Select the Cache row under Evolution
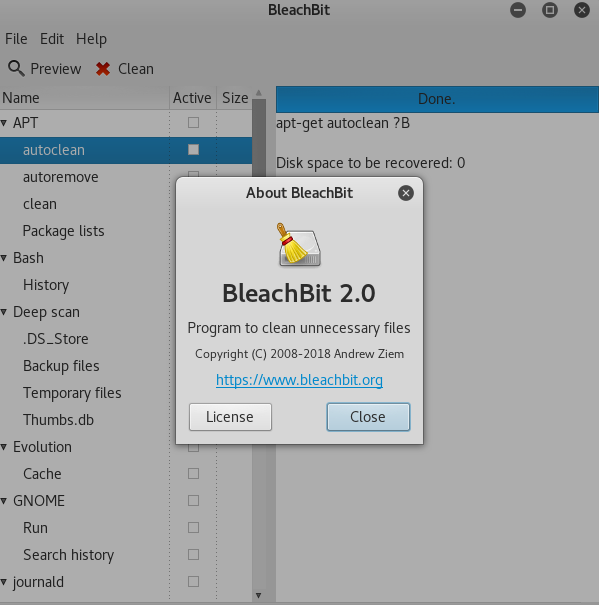This screenshot has height=605, width=599. 42,474
